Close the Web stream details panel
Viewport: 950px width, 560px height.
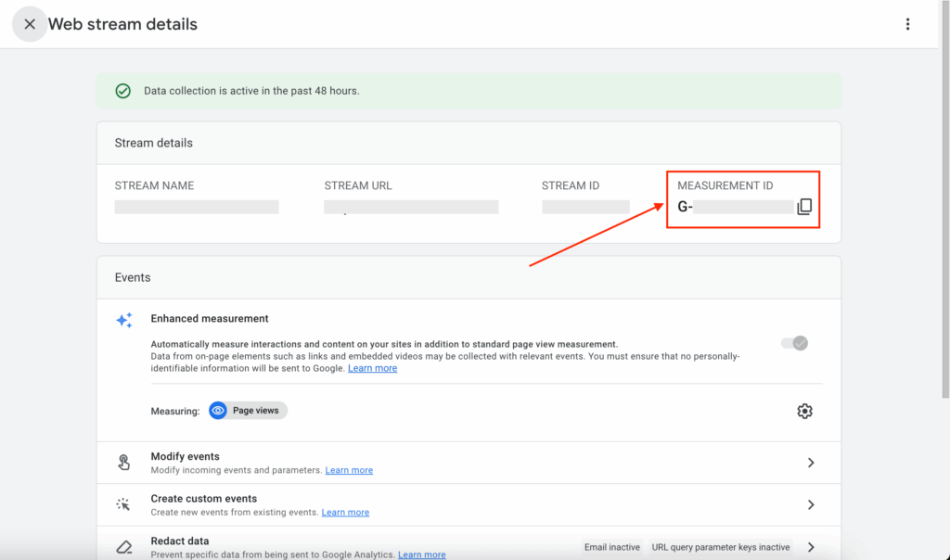(30, 25)
